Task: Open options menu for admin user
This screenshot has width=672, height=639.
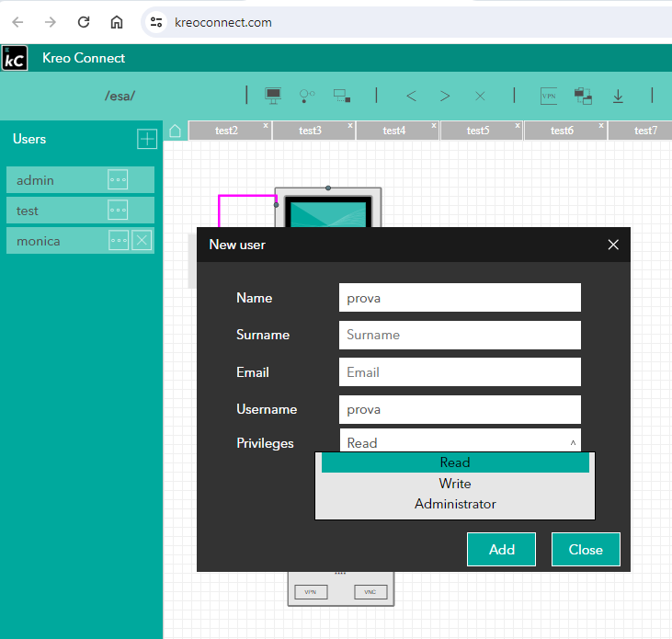Action: pyautogui.click(x=118, y=180)
